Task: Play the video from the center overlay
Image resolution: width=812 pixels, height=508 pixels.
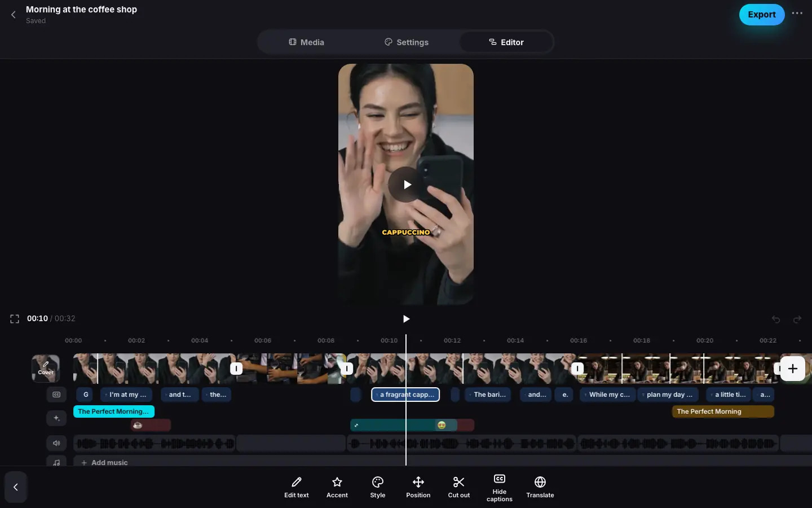Action: click(407, 185)
